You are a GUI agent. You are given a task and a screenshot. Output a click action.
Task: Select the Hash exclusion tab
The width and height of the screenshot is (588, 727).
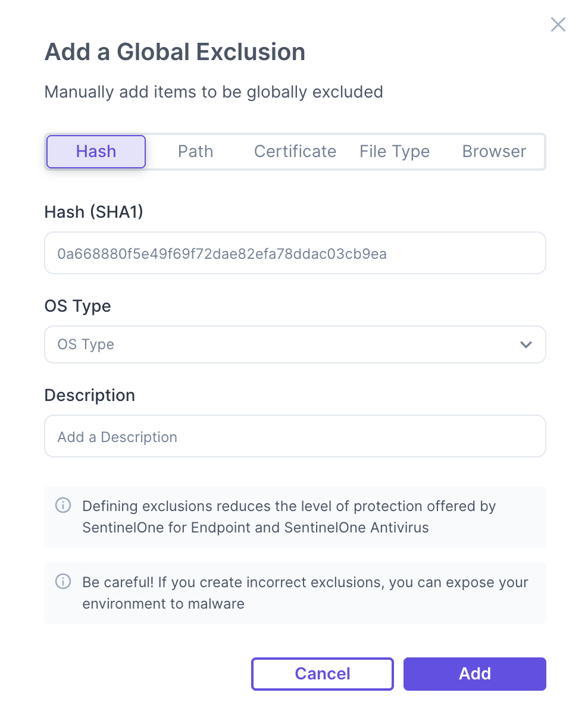(96, 152)
